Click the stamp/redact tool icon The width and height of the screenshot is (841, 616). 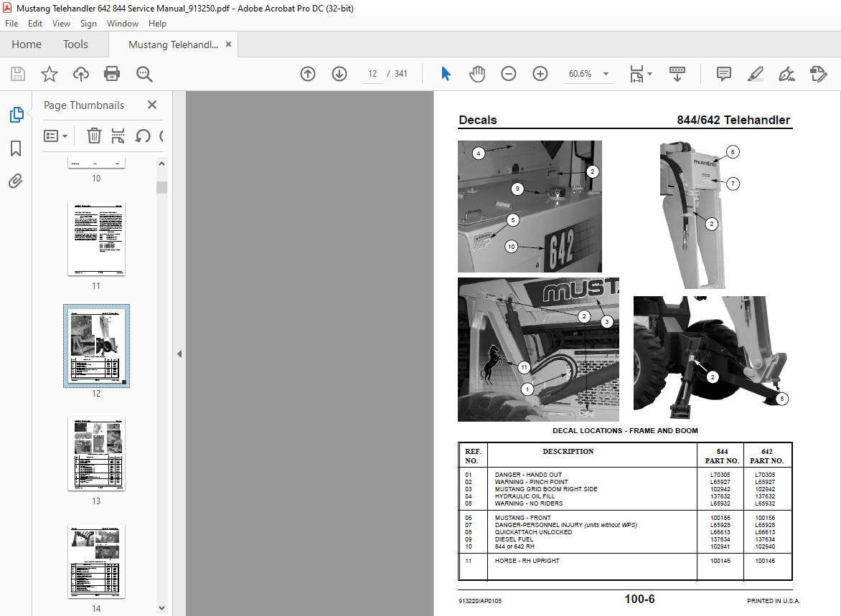pos(819,74)
